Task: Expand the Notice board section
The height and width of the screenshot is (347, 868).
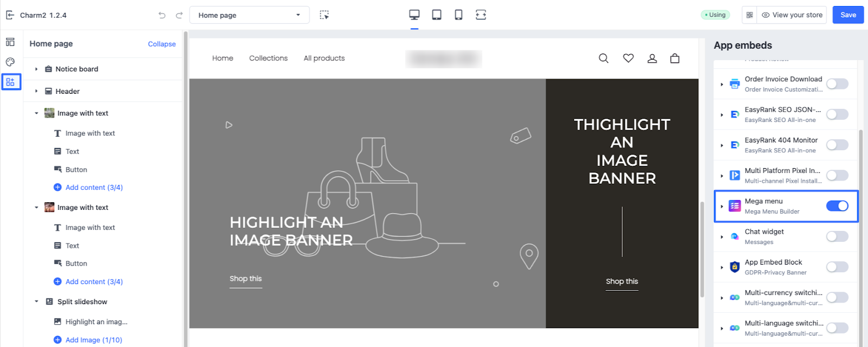Action: pos(36,69)
